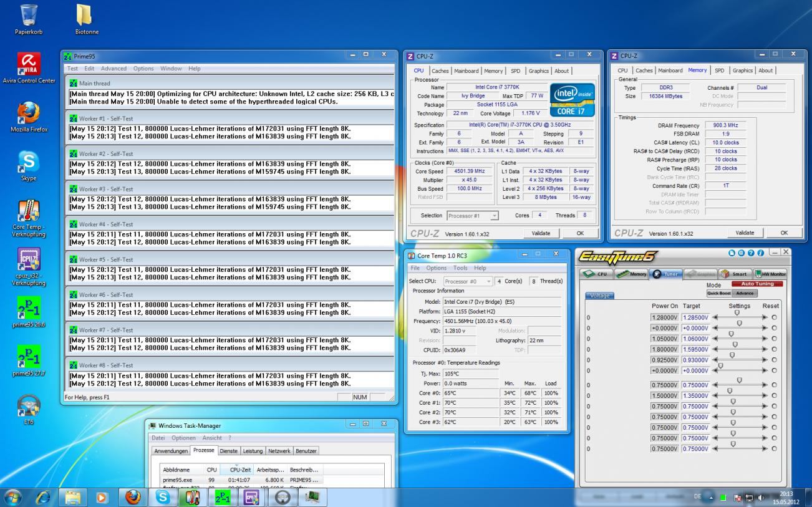Select the Reset radio for the 1.06000V row
This screenshot has width=812, height=507.
click(x=774, y=339)
